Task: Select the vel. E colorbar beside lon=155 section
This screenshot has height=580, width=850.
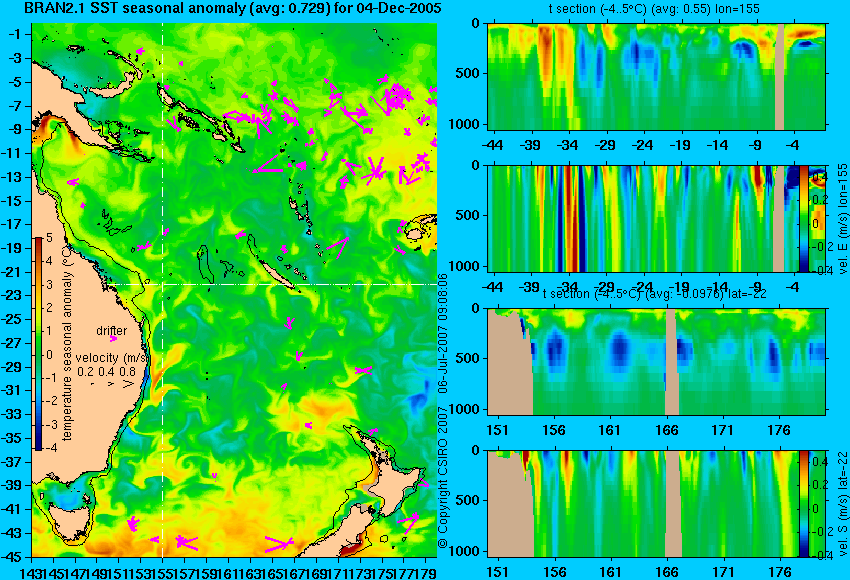Action: [804, 218]
